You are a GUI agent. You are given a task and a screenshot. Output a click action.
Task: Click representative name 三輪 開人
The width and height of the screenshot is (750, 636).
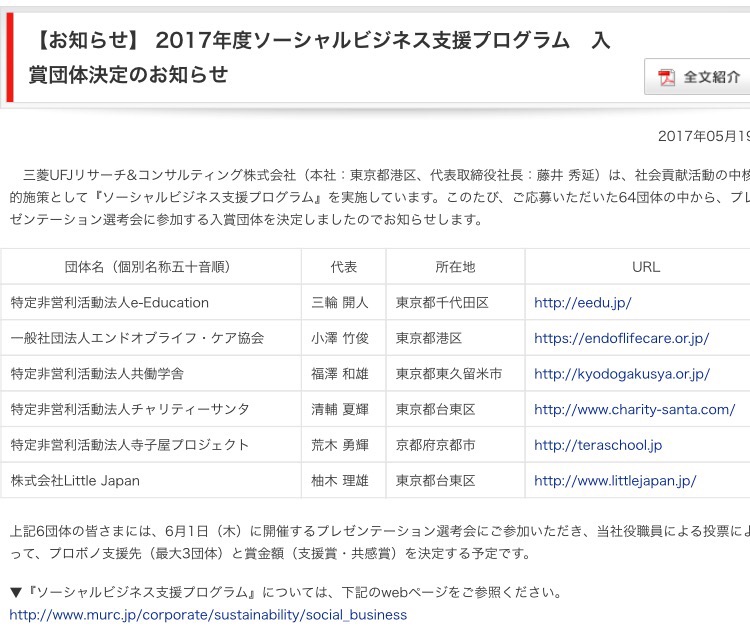(x=340, y=303)
